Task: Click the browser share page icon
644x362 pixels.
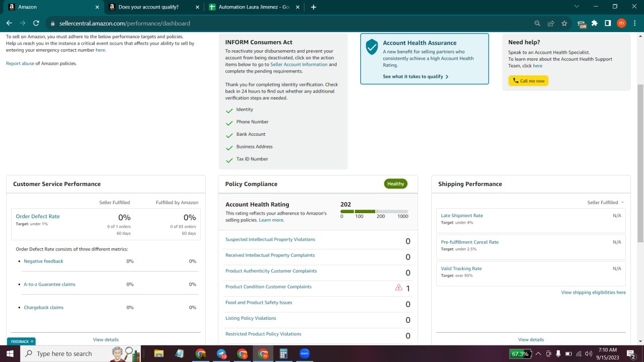Action: click(x=551, y=23)
